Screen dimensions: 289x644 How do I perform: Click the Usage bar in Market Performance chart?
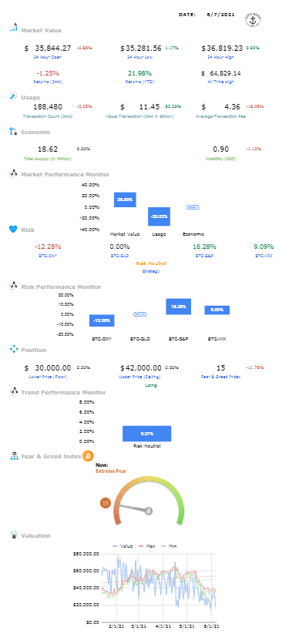(x=159, y=216)
